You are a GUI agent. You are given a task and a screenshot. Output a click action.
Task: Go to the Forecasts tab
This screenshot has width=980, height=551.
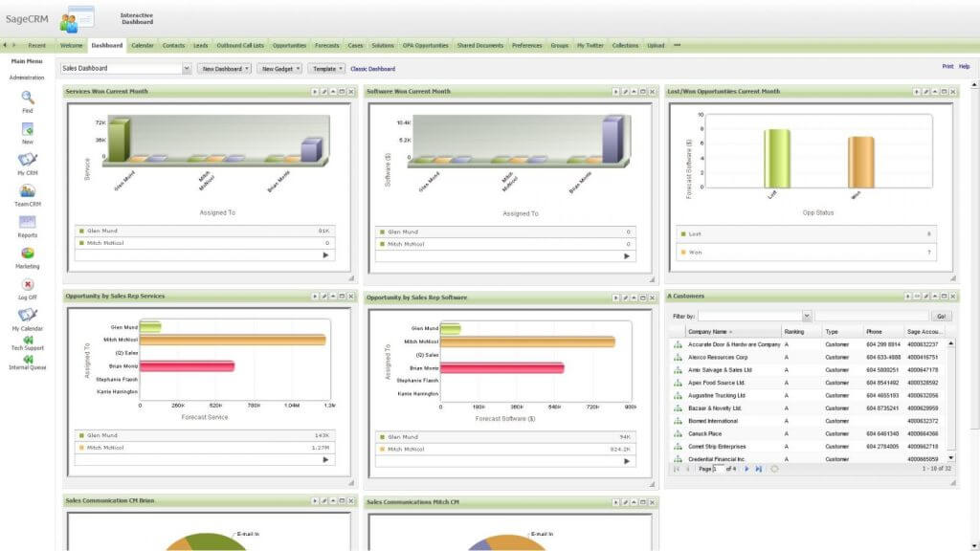(x=326, y=45)
